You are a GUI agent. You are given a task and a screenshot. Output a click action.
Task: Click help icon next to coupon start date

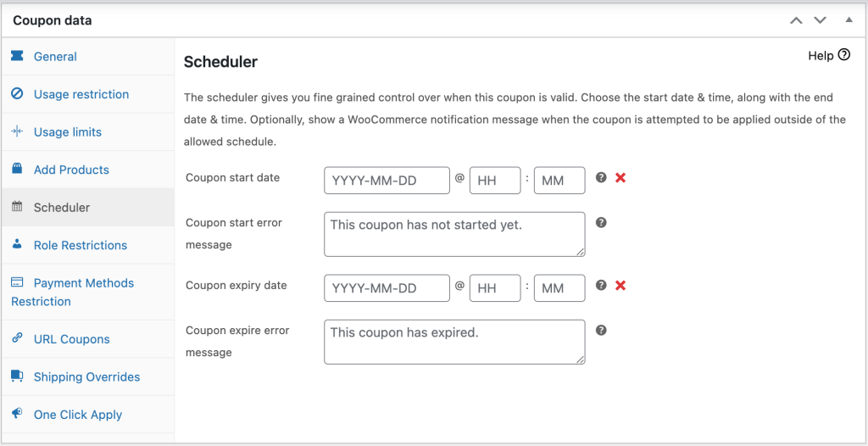[601, 178]
